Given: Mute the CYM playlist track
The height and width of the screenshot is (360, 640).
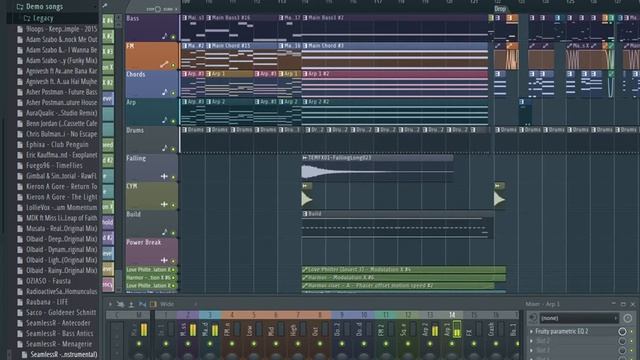Looking at the screenshot, I should 173,205.
